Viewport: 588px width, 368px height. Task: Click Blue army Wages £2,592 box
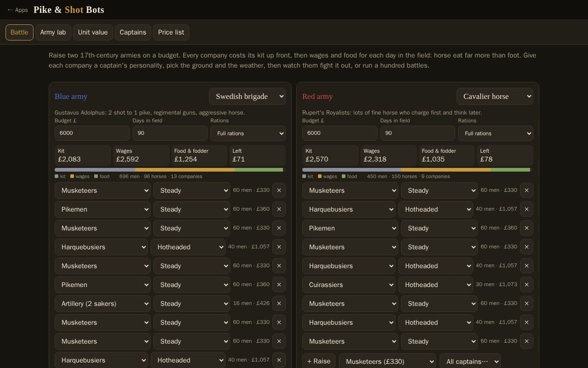point(141,155)
